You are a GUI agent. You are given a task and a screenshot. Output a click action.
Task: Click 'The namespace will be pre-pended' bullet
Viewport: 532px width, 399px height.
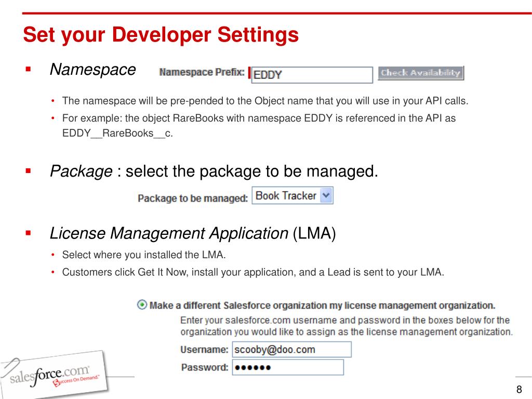(x=265, y=101)
